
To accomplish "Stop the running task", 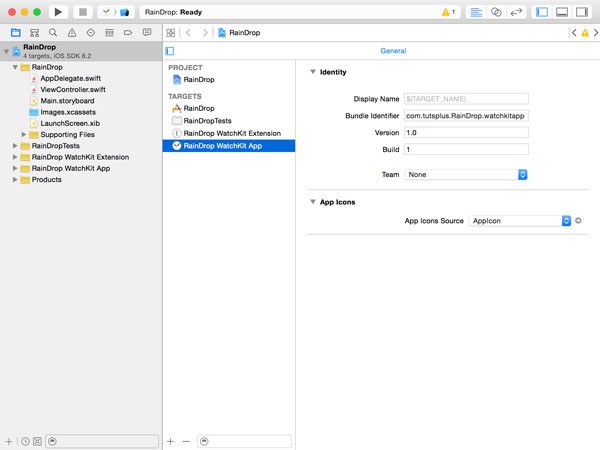I will 83,12.
